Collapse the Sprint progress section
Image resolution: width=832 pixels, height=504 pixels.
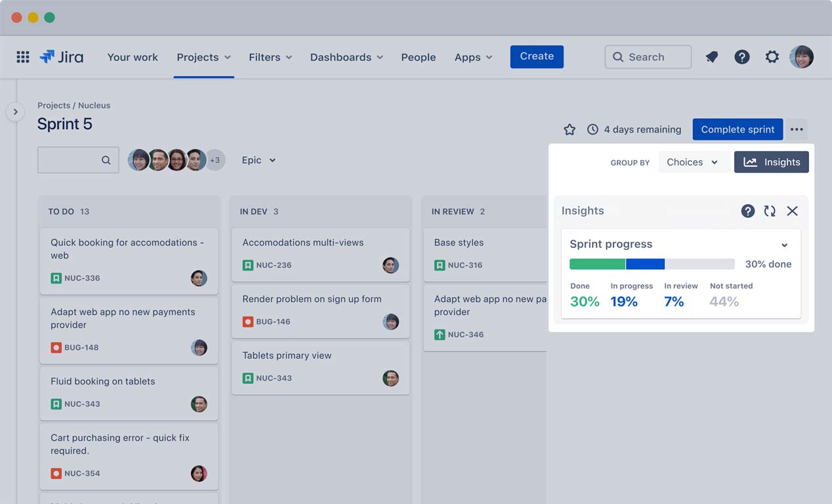(785, 244)
